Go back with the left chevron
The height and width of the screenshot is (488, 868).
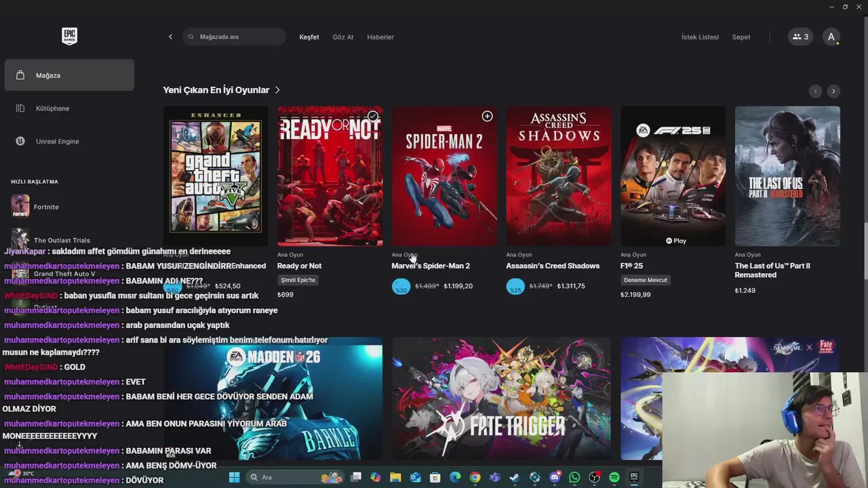click(x=170, y=37)
